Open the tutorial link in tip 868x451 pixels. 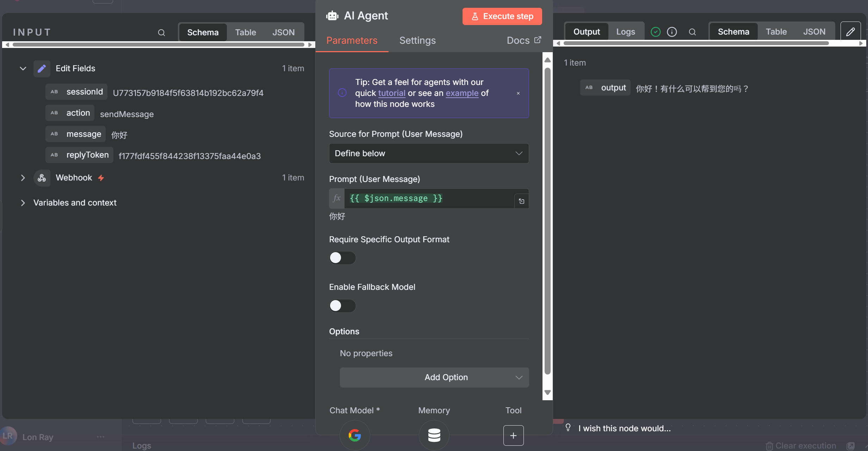391,93
